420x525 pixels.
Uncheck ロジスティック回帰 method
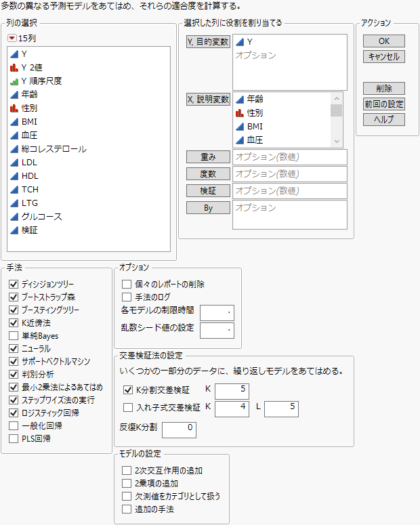click(14, 413)
